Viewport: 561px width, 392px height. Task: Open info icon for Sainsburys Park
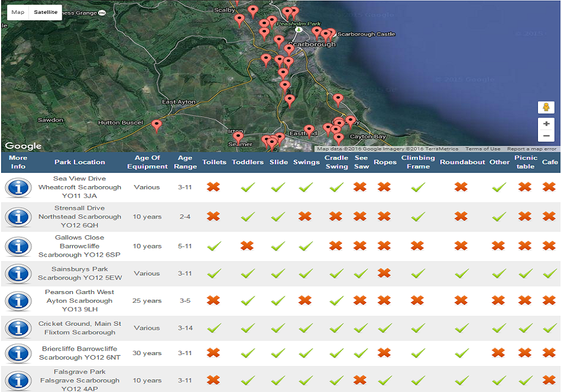pos(18,274)
